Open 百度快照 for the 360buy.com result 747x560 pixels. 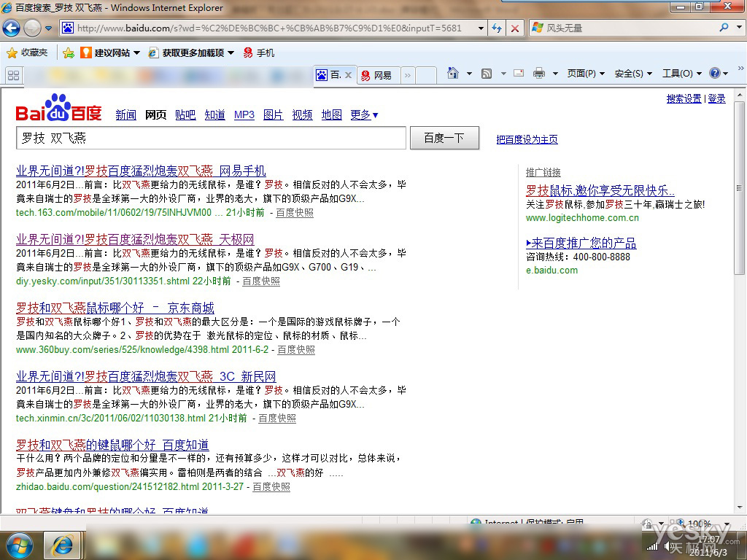click(x=296, y=349)
